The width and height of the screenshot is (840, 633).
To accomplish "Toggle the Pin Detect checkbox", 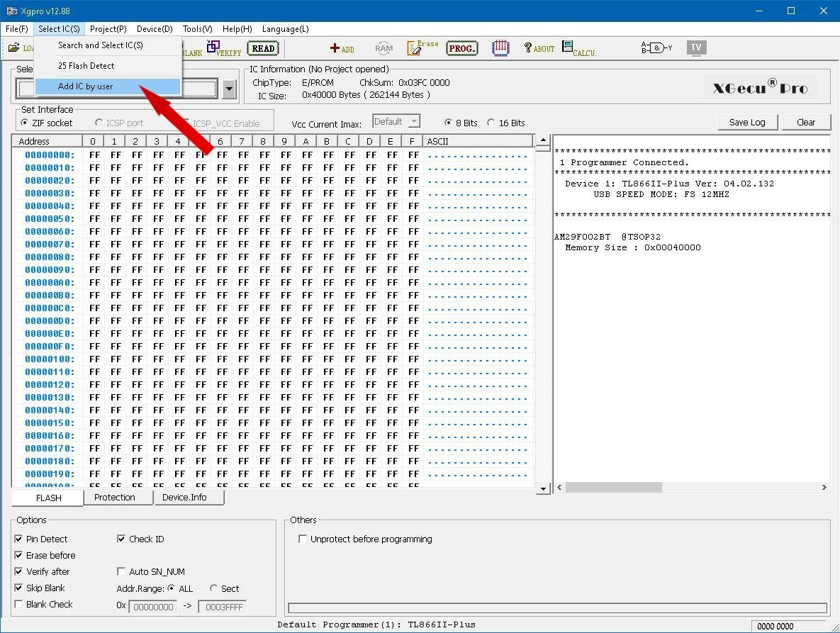I will tap(18, 539).
